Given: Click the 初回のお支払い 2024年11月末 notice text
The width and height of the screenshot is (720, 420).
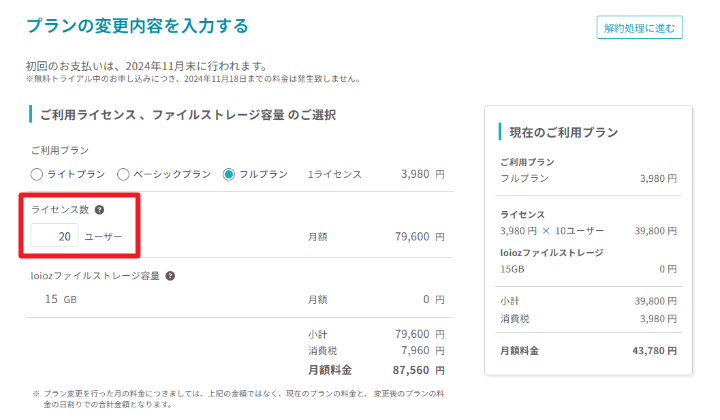Looking at the screenshot, I should coord(146,66).
